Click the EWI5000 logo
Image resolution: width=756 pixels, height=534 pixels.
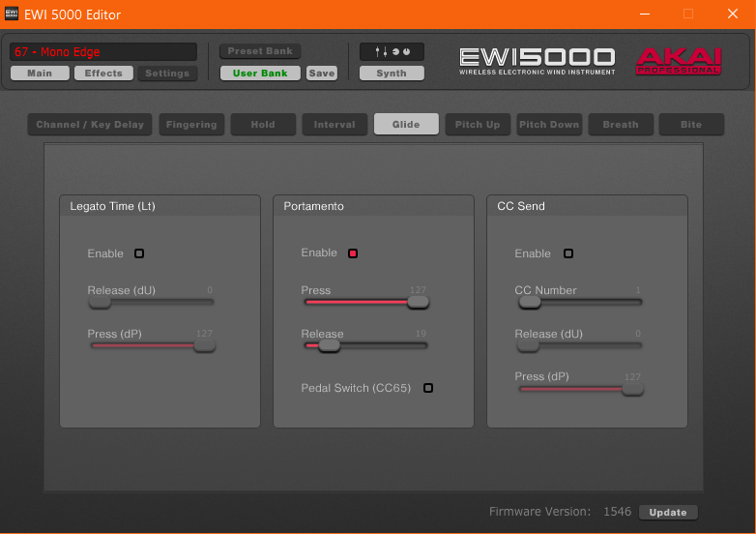[538, 61]
